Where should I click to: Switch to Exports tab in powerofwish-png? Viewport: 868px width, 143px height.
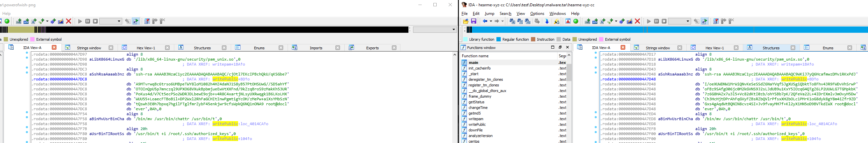372,48
